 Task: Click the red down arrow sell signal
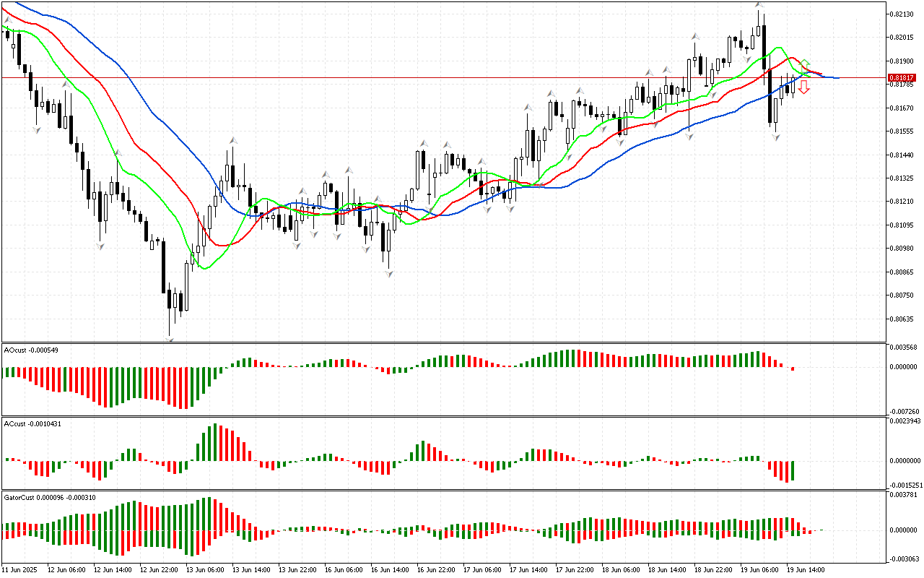(803, 87)
